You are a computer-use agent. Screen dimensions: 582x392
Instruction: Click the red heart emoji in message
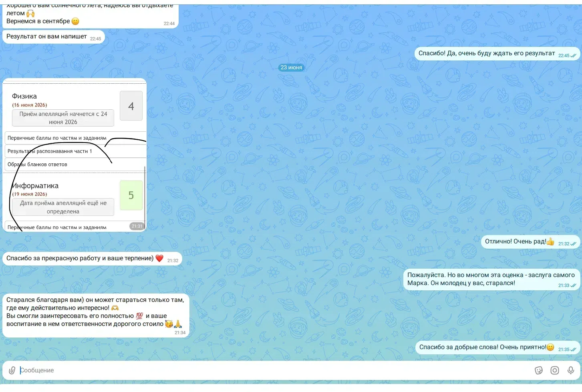[x=159, y=258]
